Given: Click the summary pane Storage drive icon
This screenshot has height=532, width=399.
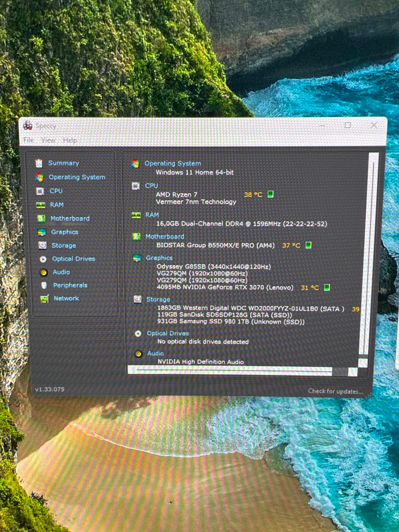Looking at the screenshot, I should 138,299.
